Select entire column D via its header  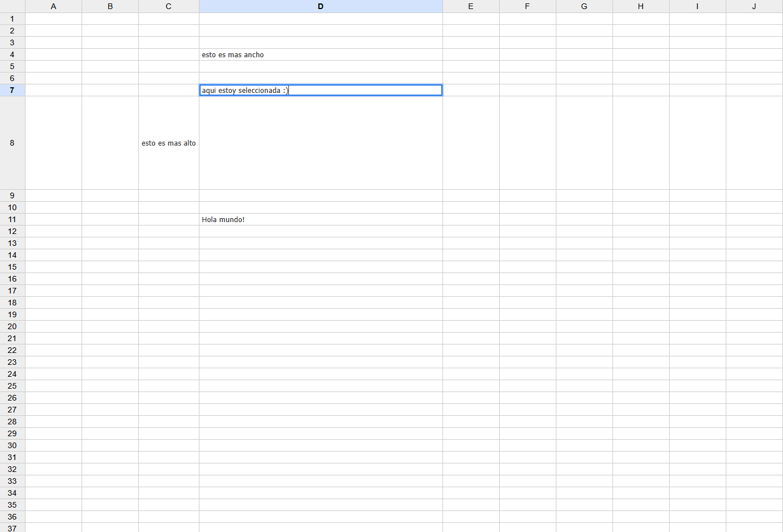click(320, 6)
